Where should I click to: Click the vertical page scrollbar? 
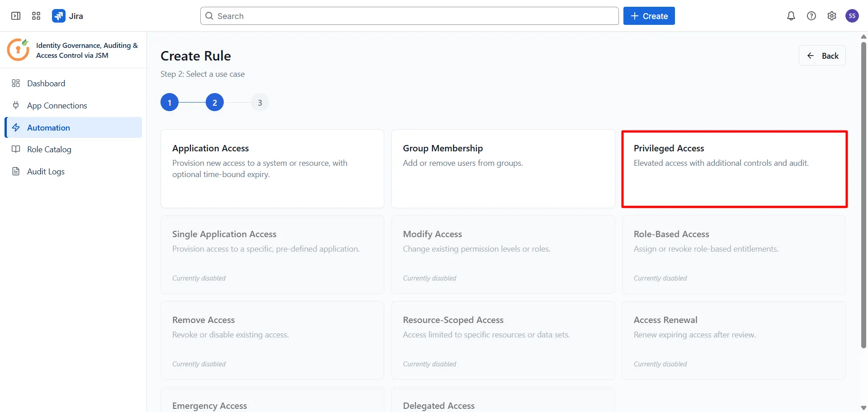click(x=863, y=194)
